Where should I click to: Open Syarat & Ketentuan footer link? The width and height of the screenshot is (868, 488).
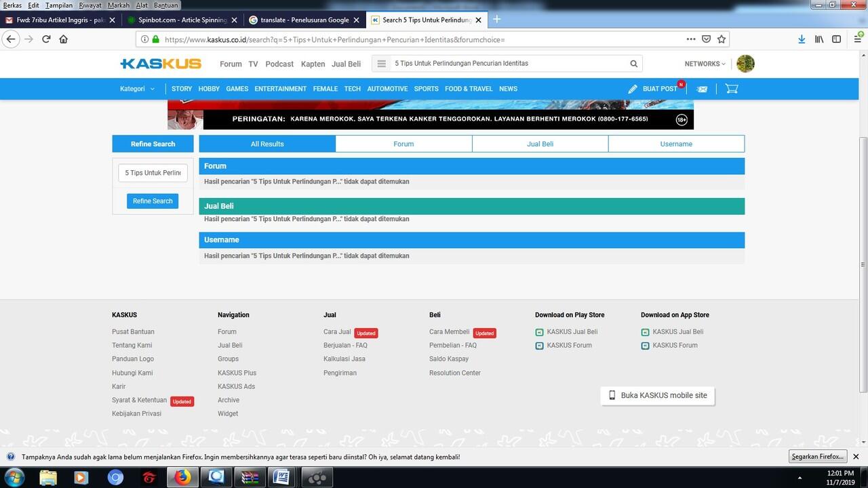[x=139, y=400]
